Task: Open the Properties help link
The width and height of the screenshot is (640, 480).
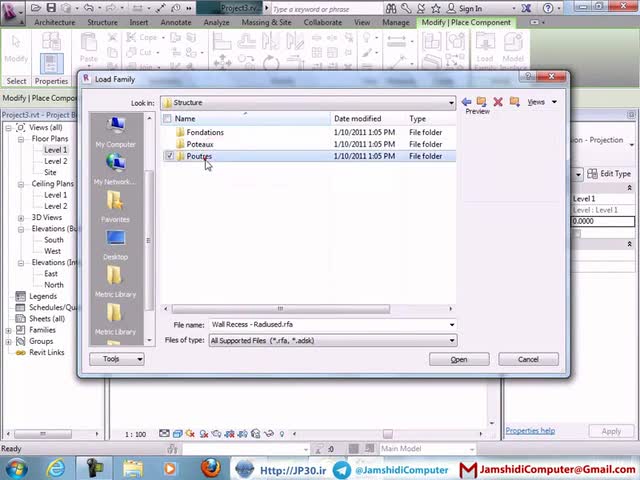Action: [530, 431]
